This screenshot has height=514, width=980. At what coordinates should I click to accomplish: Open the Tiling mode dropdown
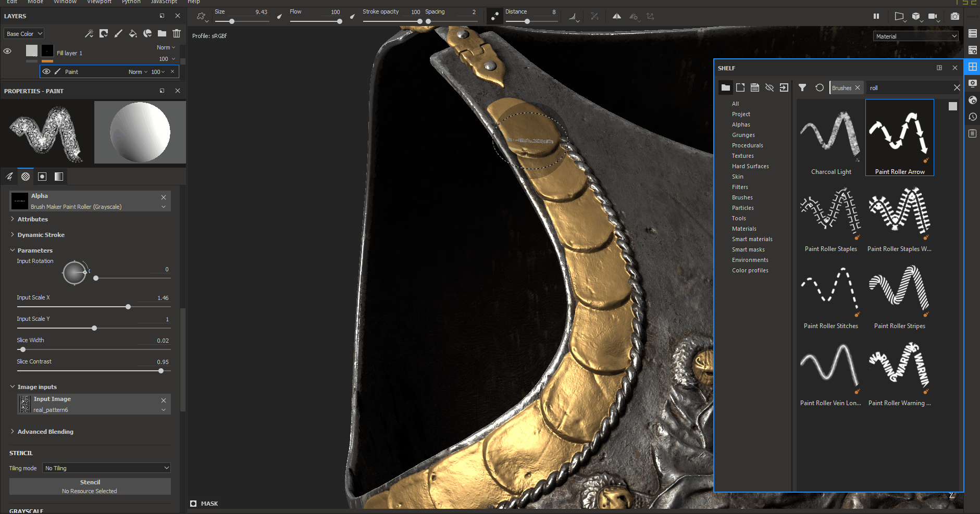106,468
